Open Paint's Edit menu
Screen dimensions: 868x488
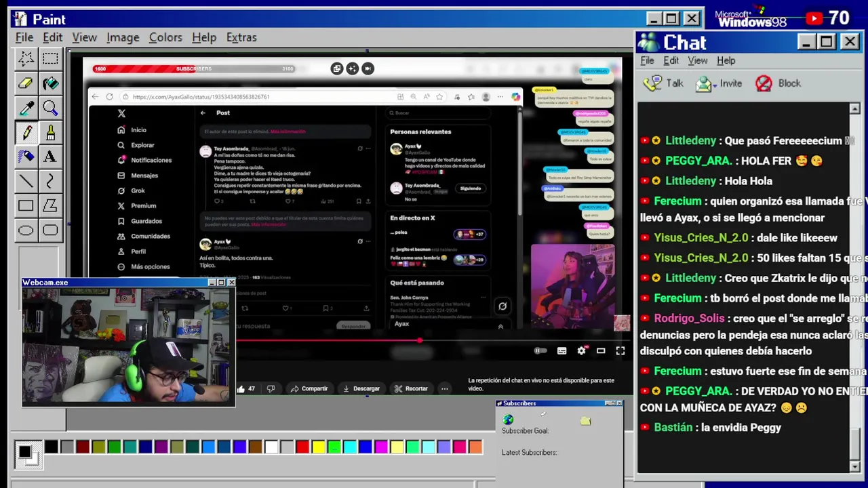point(52,37)
